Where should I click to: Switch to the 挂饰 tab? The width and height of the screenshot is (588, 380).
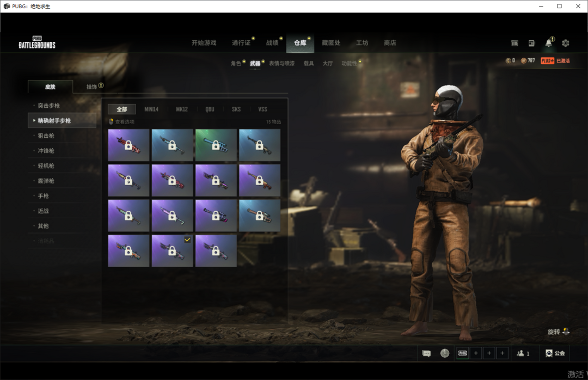pyautogui.click(x=92, y=87)
